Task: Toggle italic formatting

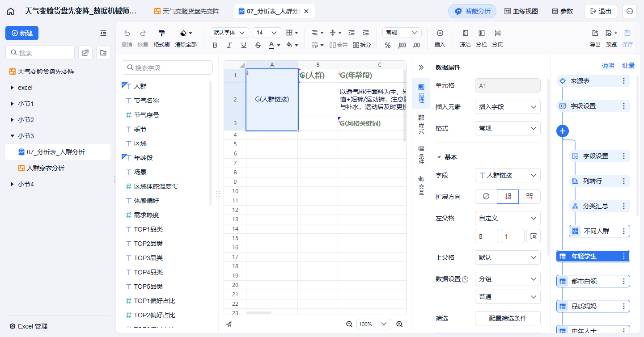Action: (x=229, y=45)
